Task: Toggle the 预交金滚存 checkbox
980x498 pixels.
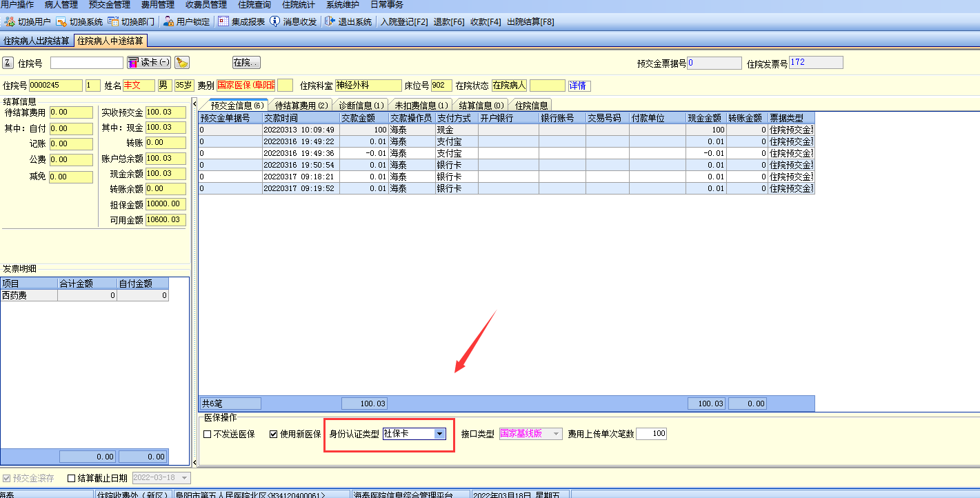Action: (x=7, y=478)
